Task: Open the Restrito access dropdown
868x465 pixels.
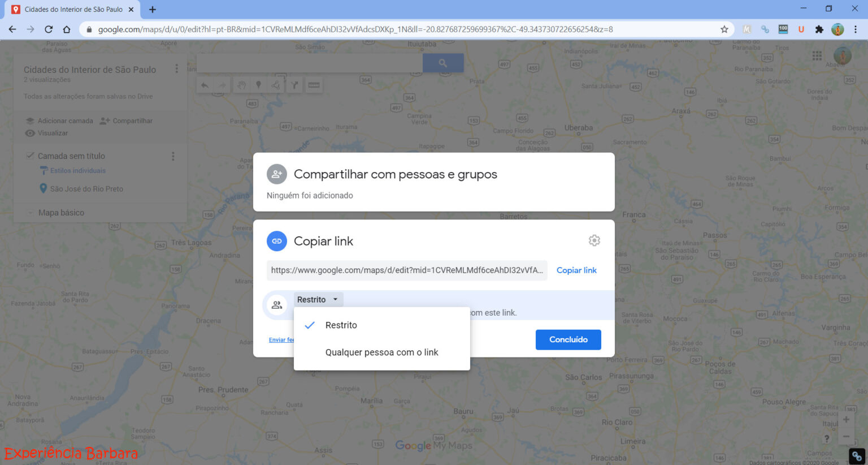Action: click(318, 299)
